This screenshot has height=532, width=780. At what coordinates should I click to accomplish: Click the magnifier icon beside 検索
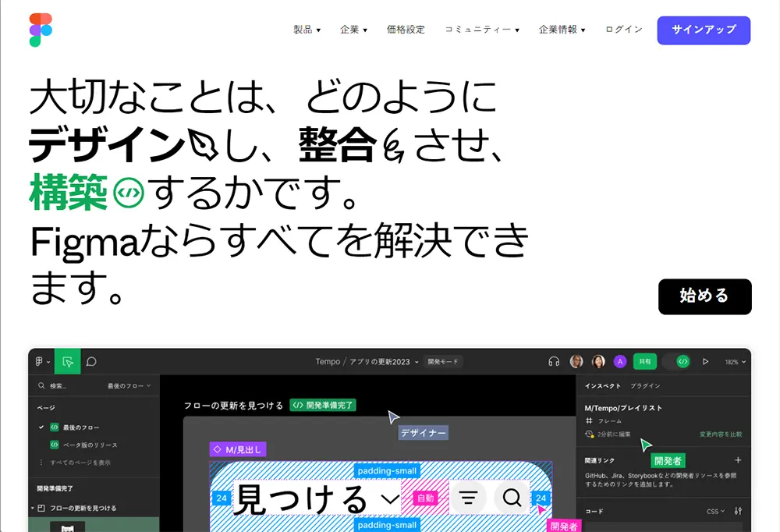pos(41,385)
